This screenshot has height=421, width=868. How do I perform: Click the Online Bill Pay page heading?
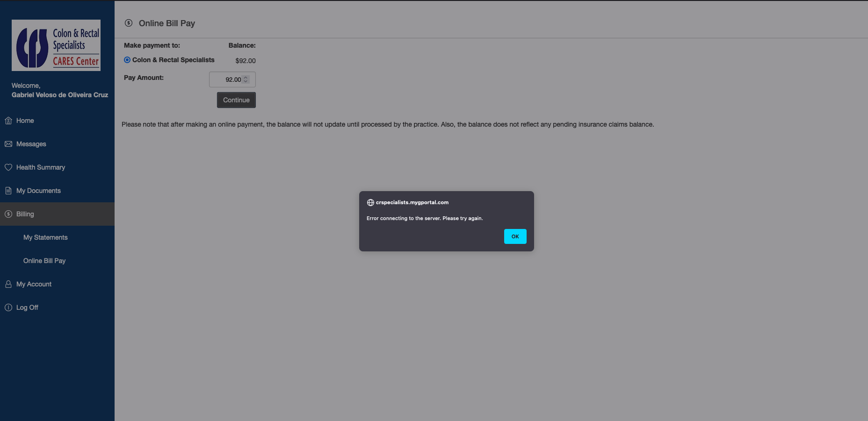pyautogui.click(x=167, y=23)
